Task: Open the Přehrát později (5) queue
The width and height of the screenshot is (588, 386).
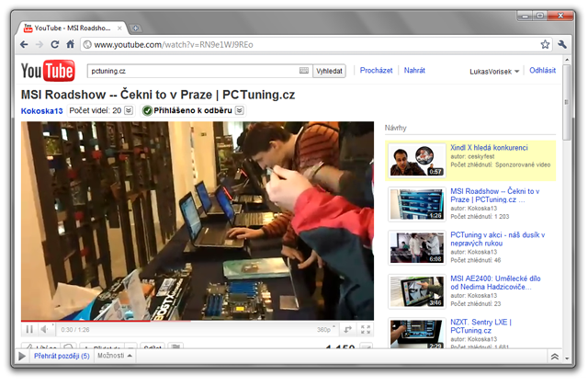Action: (x=62, y=356)
